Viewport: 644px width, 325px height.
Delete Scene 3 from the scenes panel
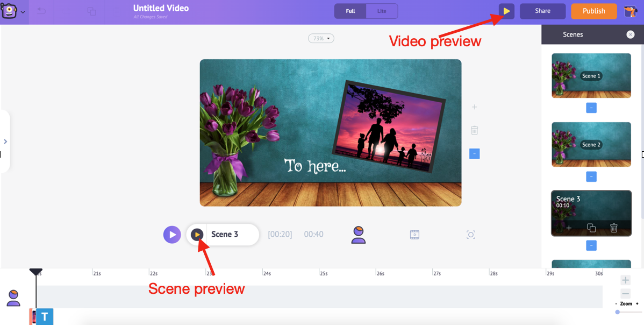click(613, 228)
